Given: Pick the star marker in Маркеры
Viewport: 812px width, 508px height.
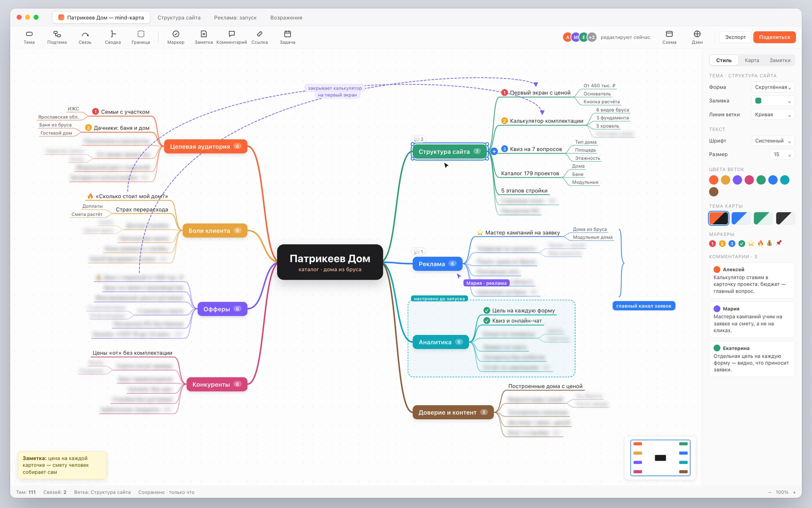Looking at the screenshot, I should [x=751, y=243].
